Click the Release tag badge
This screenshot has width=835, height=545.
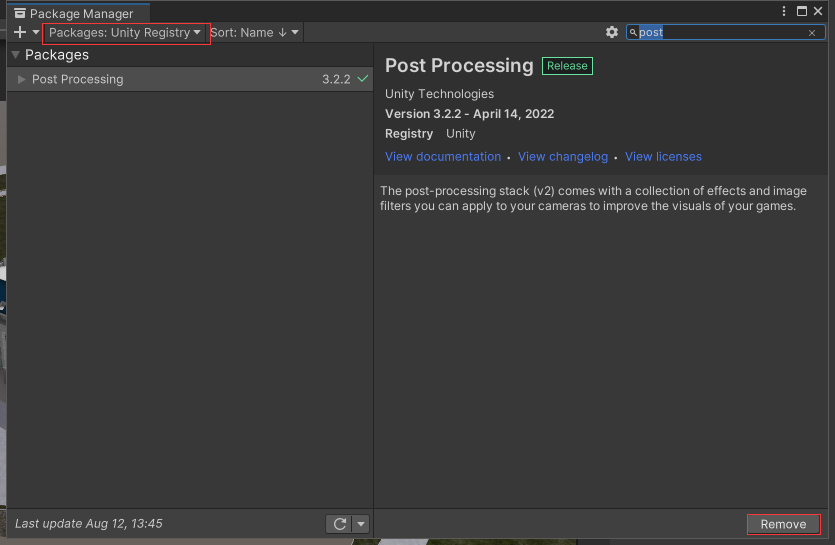click(567, 66)
